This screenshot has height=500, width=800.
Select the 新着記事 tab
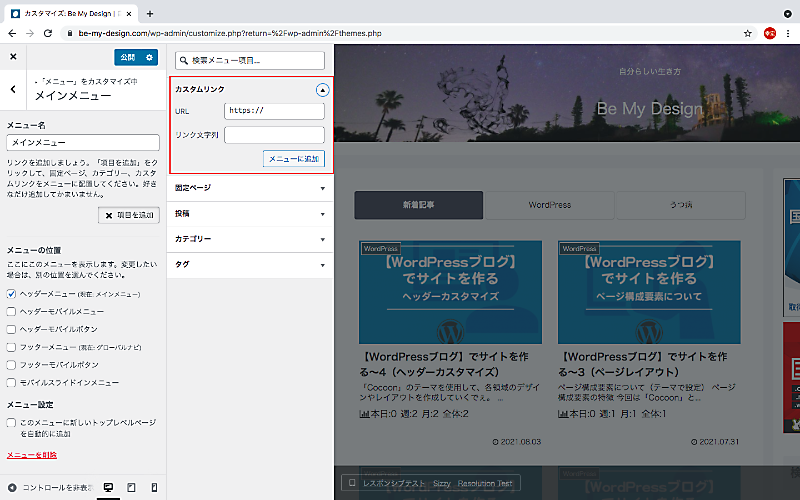tap(418, 205)
